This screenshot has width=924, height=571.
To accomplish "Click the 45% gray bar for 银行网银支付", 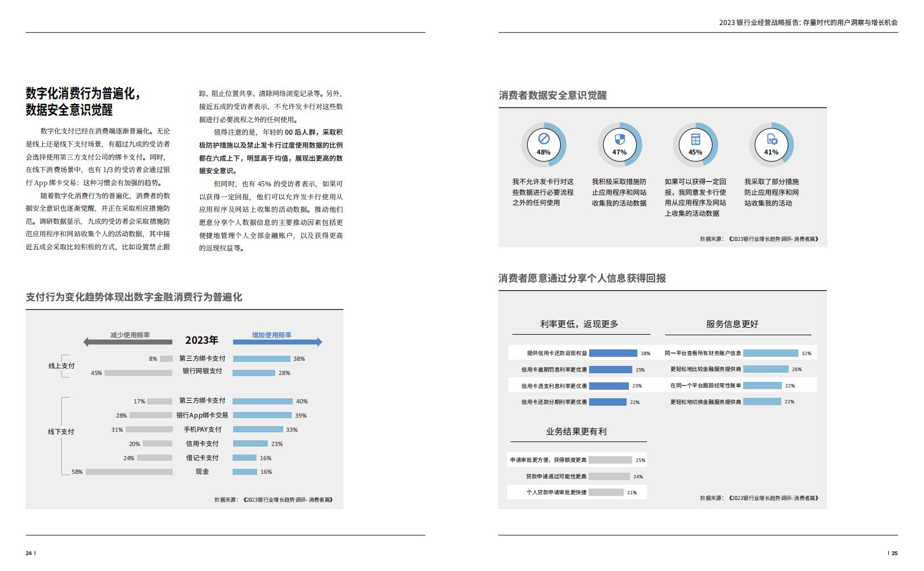I will (138, 373).
